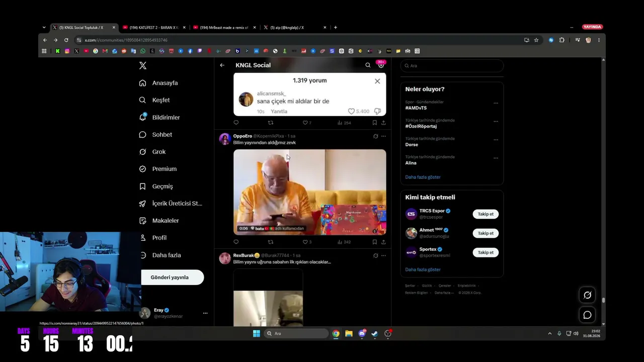Repost the OppoEro post
The height and width of the screenshot is (362, 644).
(x=271, y=242)
